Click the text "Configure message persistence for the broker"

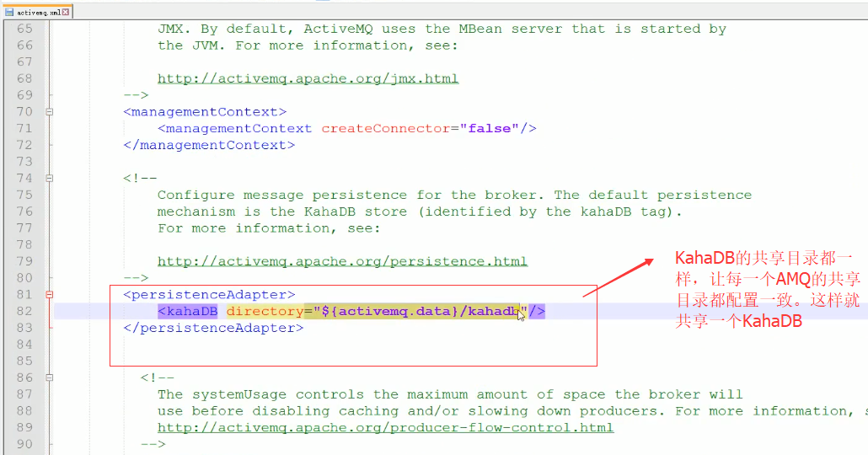pyautogui.click(x=346, y=195)
